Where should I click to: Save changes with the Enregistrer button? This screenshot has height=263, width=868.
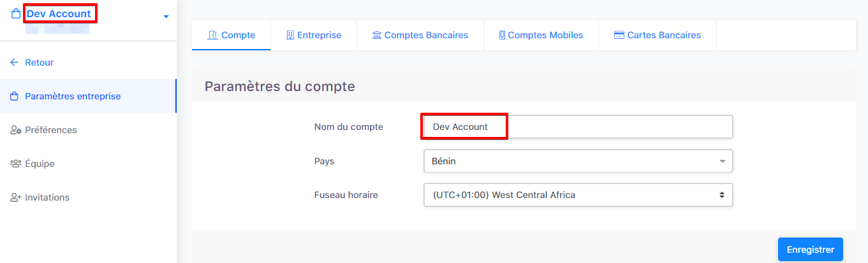(x=811, y=250)
